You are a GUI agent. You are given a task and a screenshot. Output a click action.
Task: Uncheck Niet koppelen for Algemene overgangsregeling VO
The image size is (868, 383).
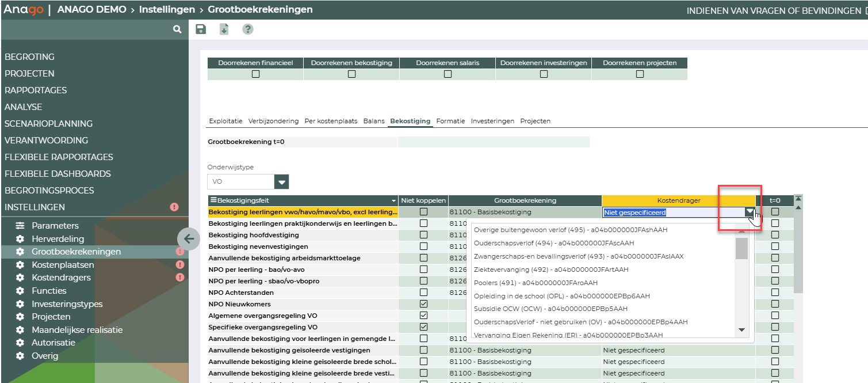click(x=424, y=316)
